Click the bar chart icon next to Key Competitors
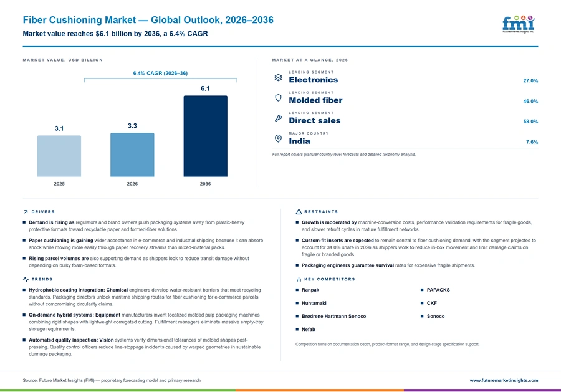Image resolution: width=561 pixels, height=392 pixels. click(x=299, y=279)
